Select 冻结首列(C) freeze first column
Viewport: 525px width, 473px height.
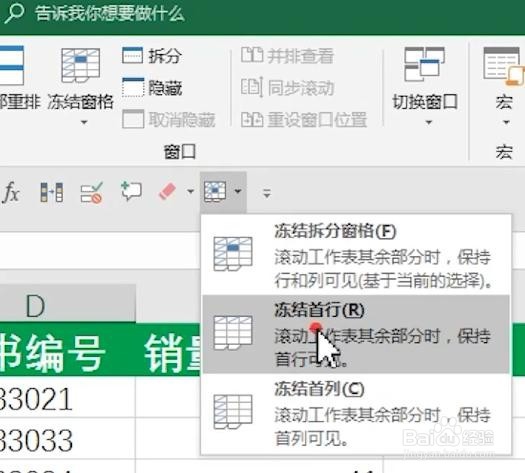(357, 413)
